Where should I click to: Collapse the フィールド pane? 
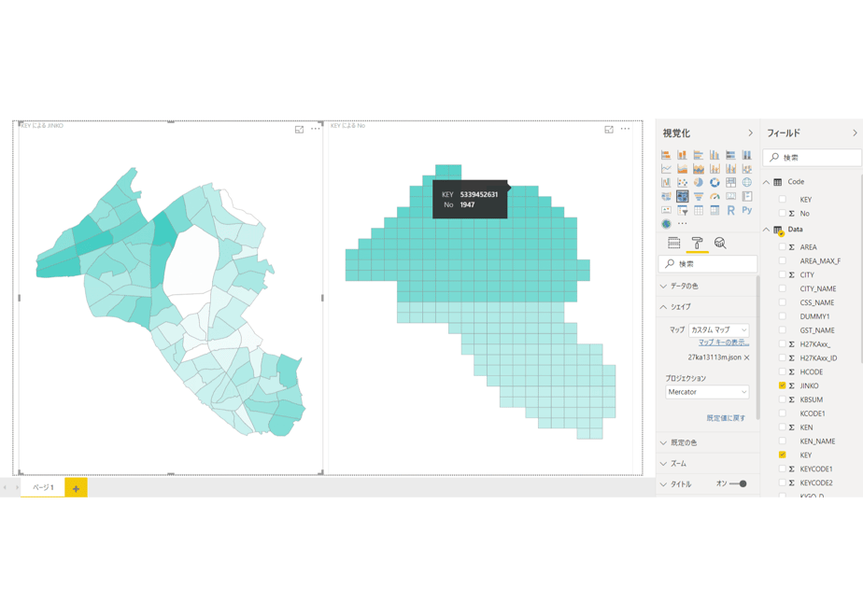[855, 133]
